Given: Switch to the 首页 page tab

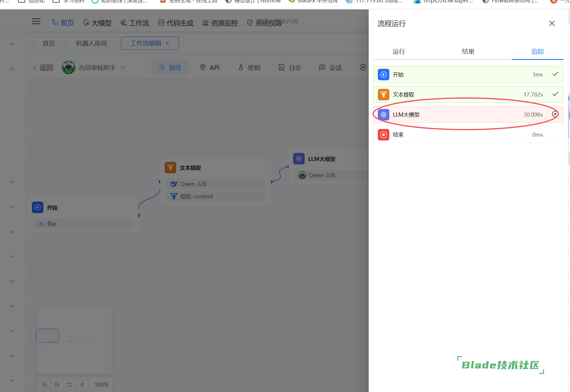Looking at the screenshot, I should 49,43.
